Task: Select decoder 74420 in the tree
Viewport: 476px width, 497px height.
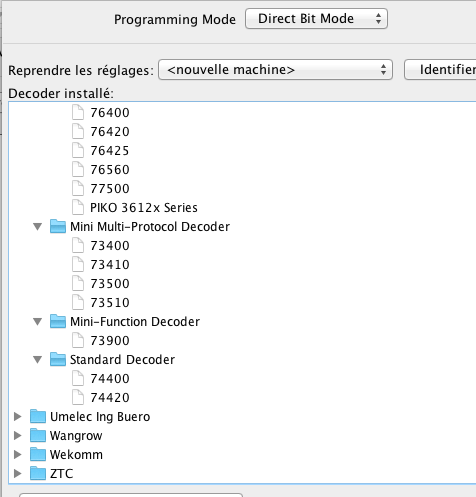Action: point(110,398)
